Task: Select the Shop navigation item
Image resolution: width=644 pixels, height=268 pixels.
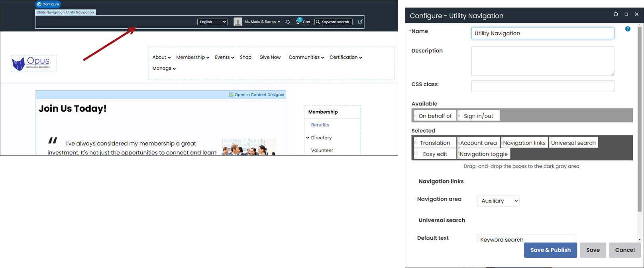Action: (x=245, y=57)
